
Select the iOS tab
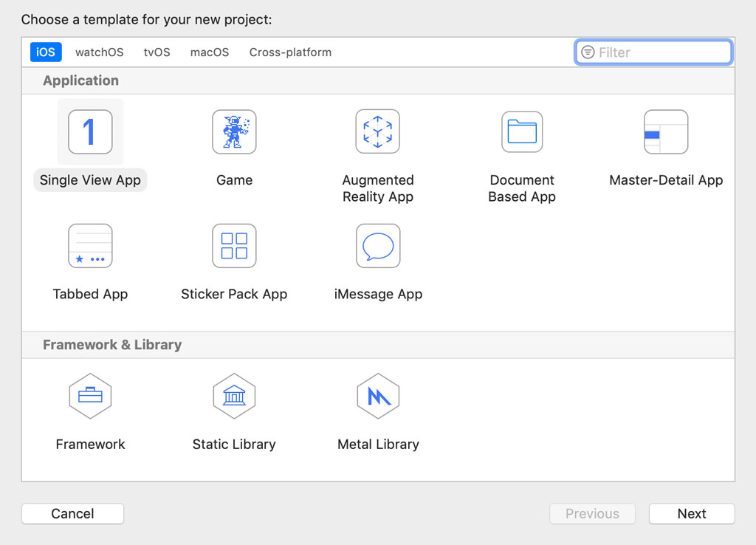click(45, 52)
